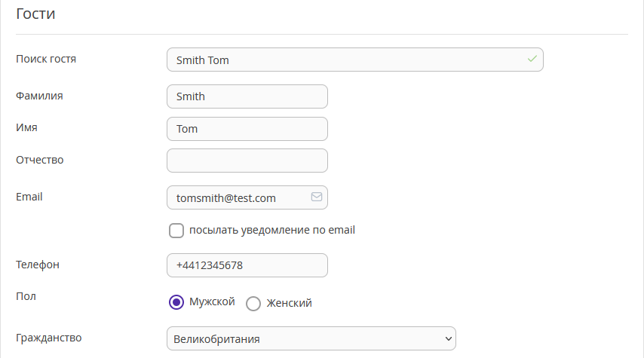Click the green checkmark icon in guest search
Image resolution: width=644 pixels, height=358 pixels.
532,59
